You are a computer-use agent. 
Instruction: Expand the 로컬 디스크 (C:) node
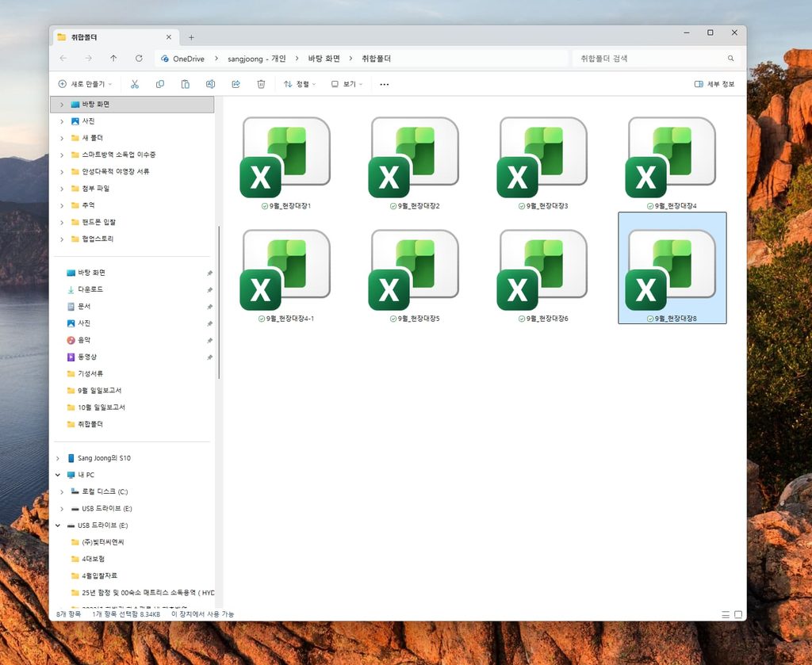[62, 492]
